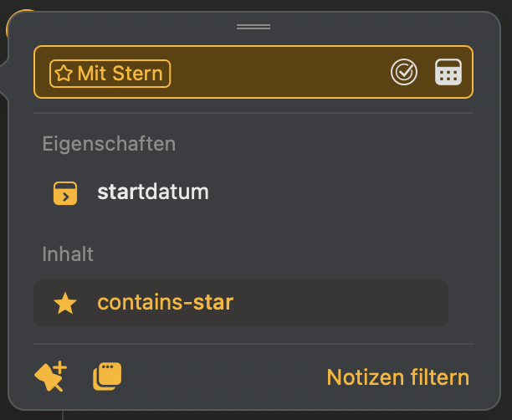The width and height of the screenshot is (512, 420).
Task: Click the Eigenschaften section header
Action: tap(109, 144)
